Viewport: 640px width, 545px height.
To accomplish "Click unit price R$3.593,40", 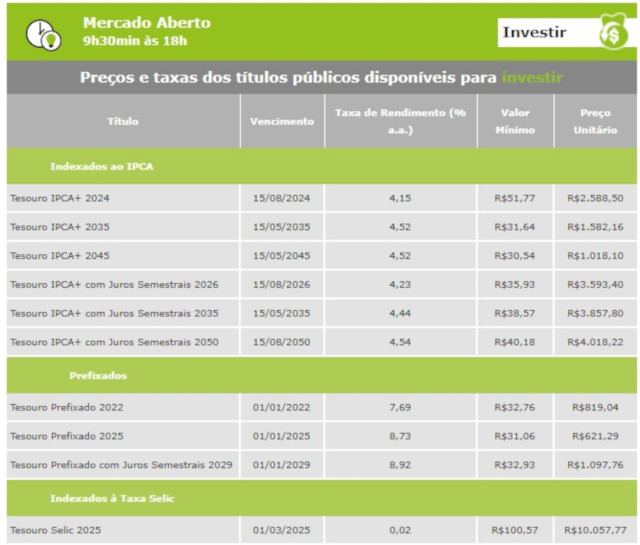I will 596,285.
